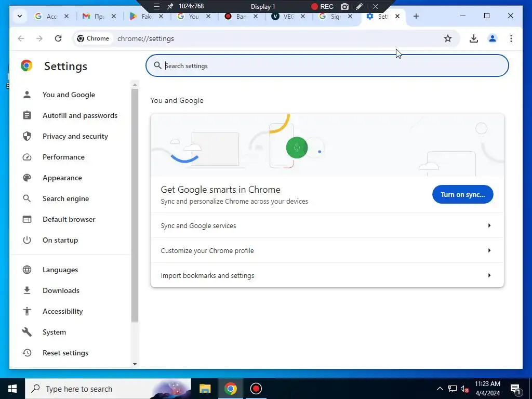Click Search engine magnifier icon in sidebar
532x399 pixels.
click(x=27, y=198)
